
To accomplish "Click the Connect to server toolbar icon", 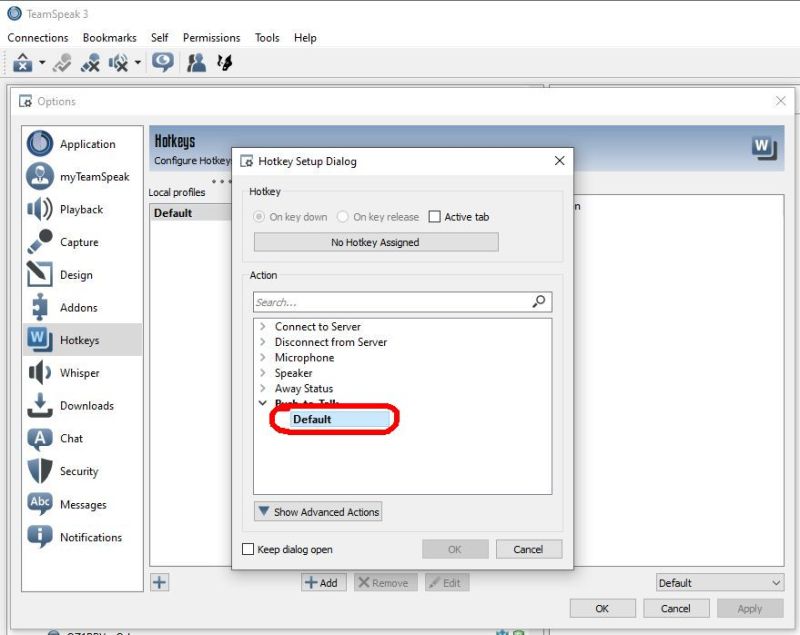I will pyautogui.click(x=22, y=63).
